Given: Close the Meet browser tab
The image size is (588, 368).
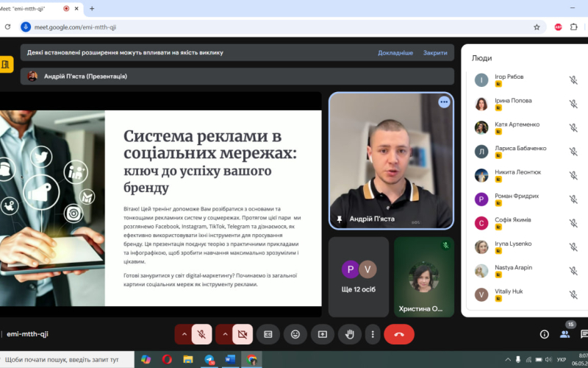Looking at the screenshot, I should [x=76, y=9].
